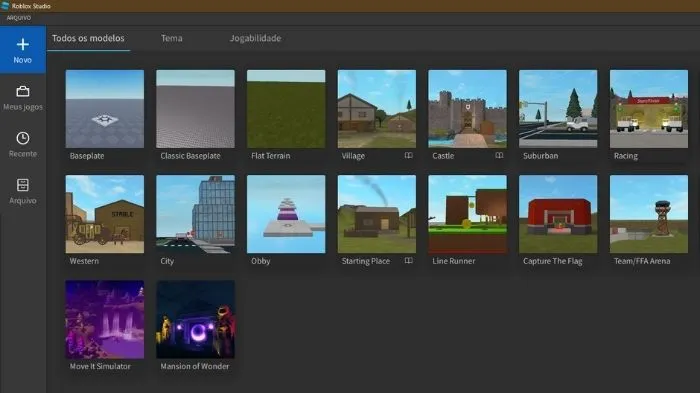This screenshot has height=393, width=700.
Task: Click the Baseplate label text
Action: 87,156
